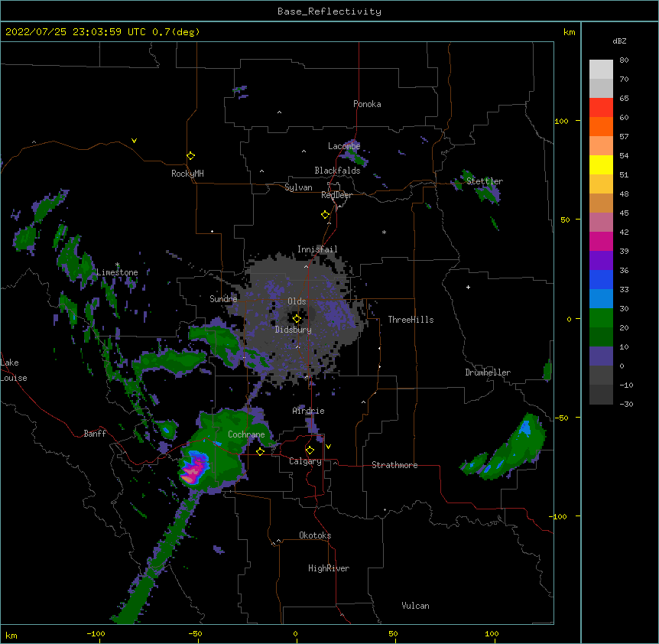Pick the purple legend swatch between 39 and 36
This screenshot has height=644, width=659.
601,260
